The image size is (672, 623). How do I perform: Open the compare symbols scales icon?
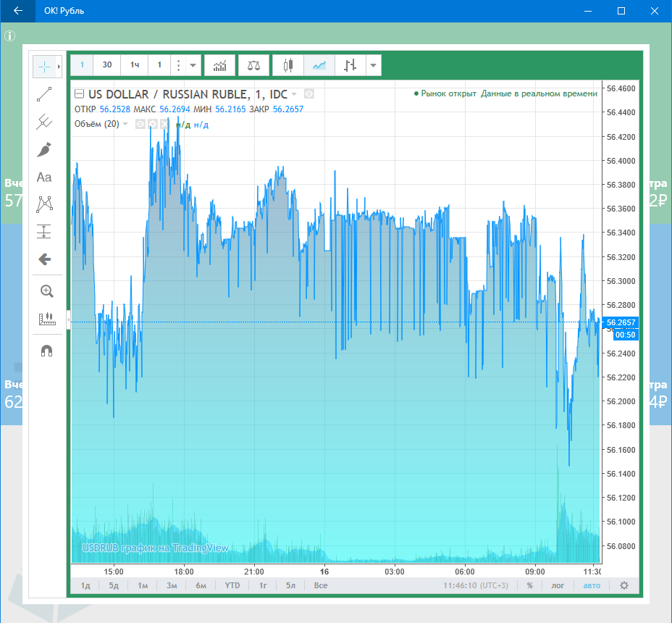click(253, 65)
